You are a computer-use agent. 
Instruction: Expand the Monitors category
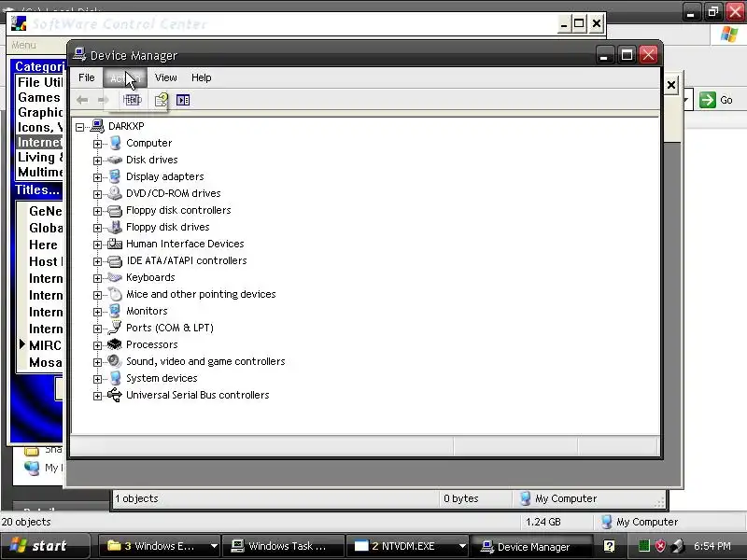[x=97, y=312]
